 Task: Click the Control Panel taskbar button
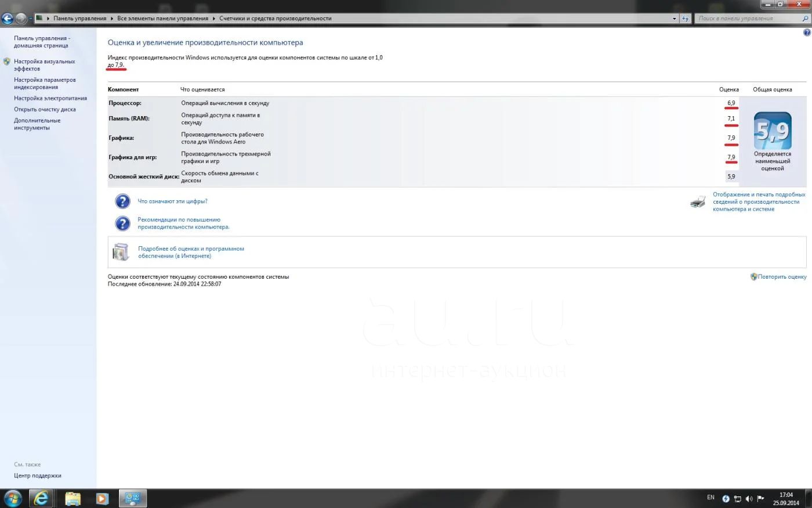(x=133, y=498)
